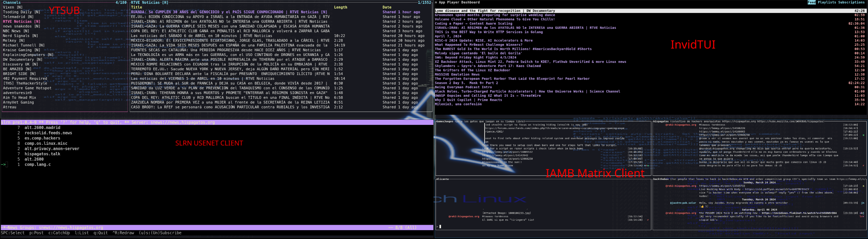Select Atreau channel in YTSUB

click(x=9, y=107)
